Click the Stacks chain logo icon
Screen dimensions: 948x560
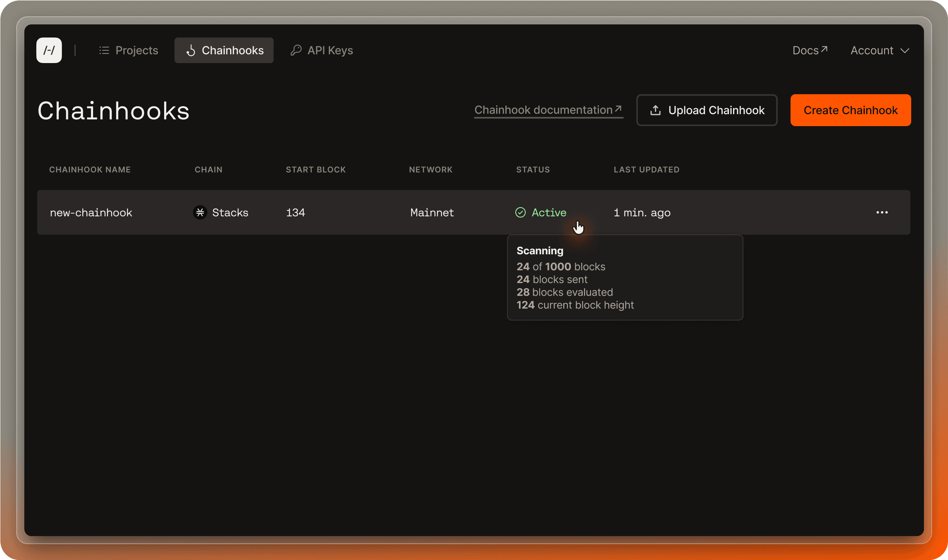(x=200, y=212)
